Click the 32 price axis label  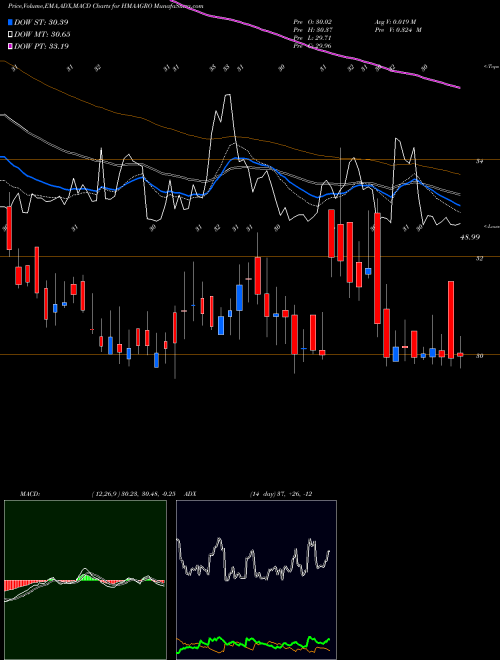pos(479,258)
